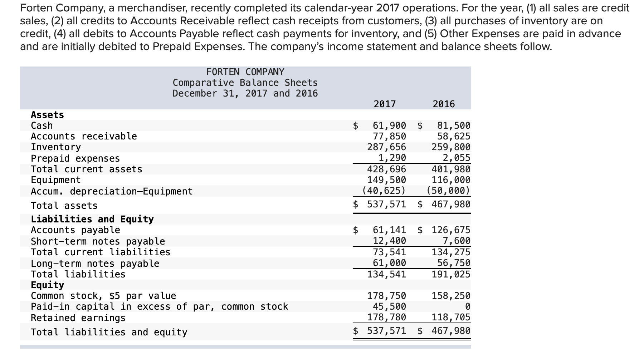This screenshot has height=364, width=644.
Task: Select Accounts payable 2016 value 126,675
Action: 451,230
